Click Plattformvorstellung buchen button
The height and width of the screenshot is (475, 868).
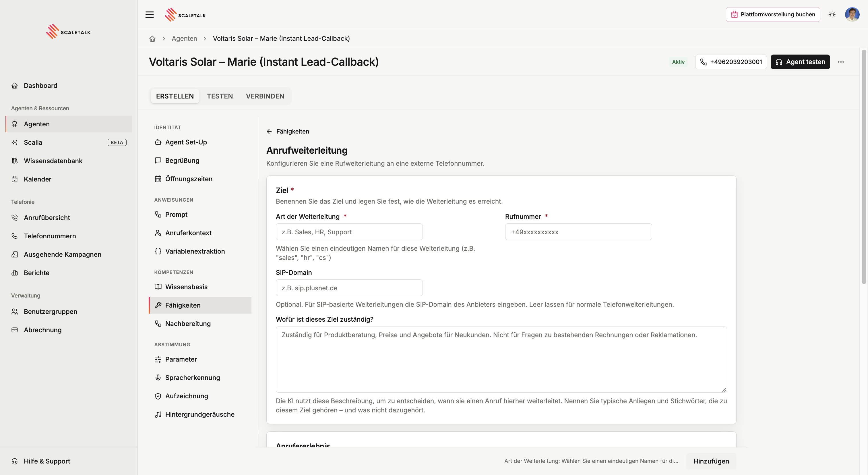point(773,14)
